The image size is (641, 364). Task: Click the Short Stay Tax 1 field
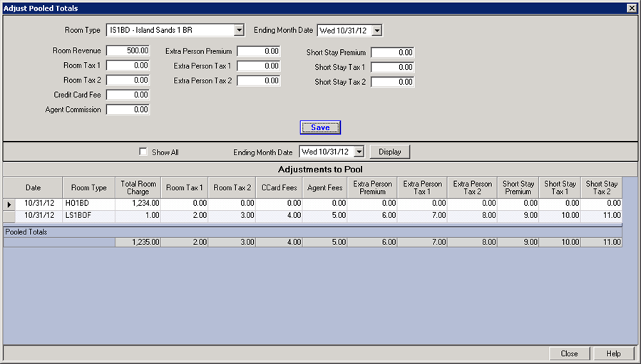393,67
